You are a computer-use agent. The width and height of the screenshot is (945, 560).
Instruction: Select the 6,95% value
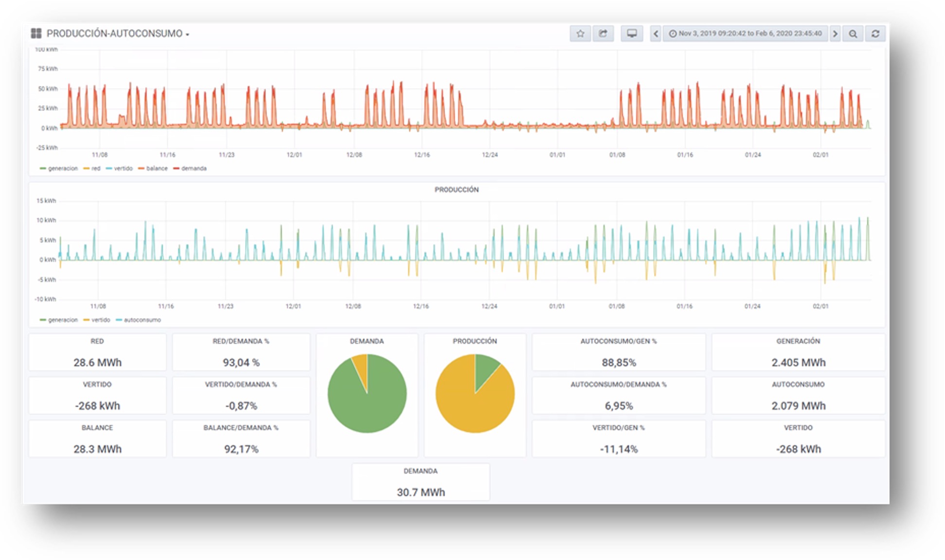click(619, 406)
